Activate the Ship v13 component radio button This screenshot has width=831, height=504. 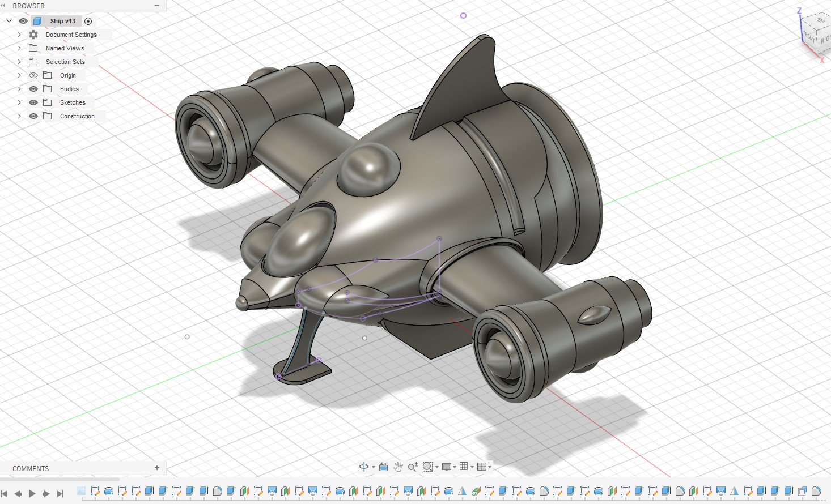[88, 21]
